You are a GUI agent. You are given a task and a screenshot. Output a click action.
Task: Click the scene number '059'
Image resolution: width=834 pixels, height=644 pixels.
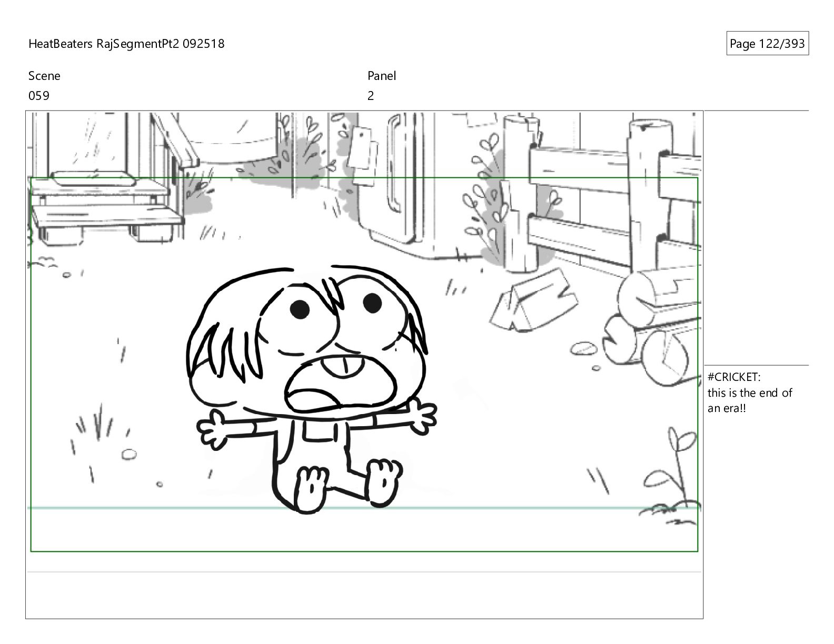point(39,96)
